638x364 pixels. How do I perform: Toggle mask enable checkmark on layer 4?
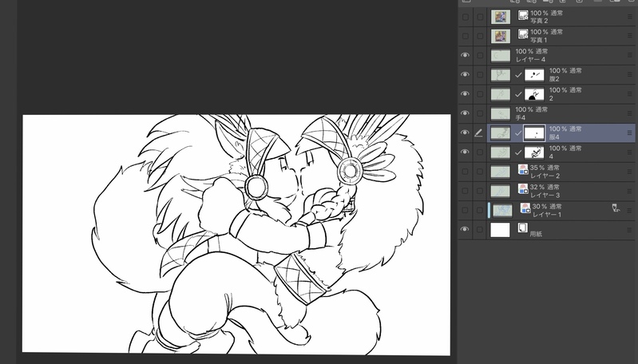tap(518, 152)
